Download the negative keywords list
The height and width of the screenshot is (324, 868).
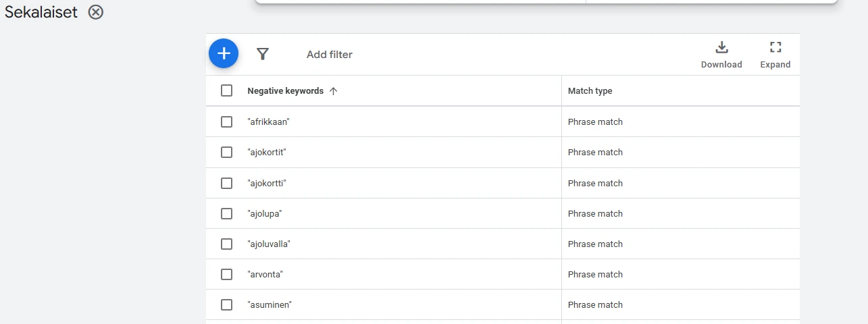click(721, 55)
